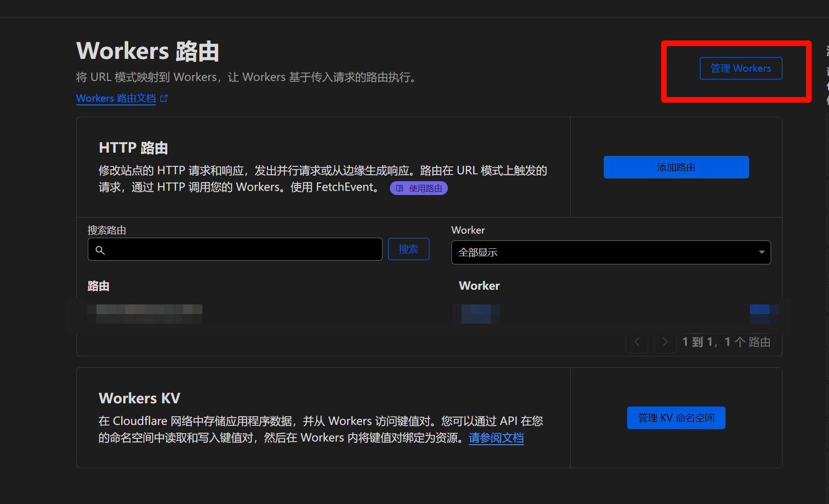Screen dimensions: 829x504
Task: Go to the next routes page arrow
Action: click(x=665, y=342)
